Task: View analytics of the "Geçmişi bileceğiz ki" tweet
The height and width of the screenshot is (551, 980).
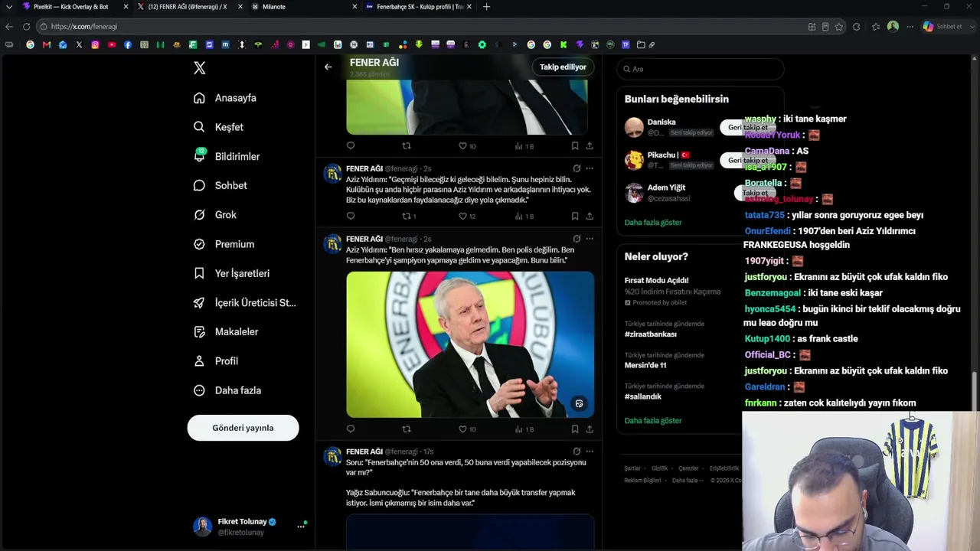Action: pos(524,217)
